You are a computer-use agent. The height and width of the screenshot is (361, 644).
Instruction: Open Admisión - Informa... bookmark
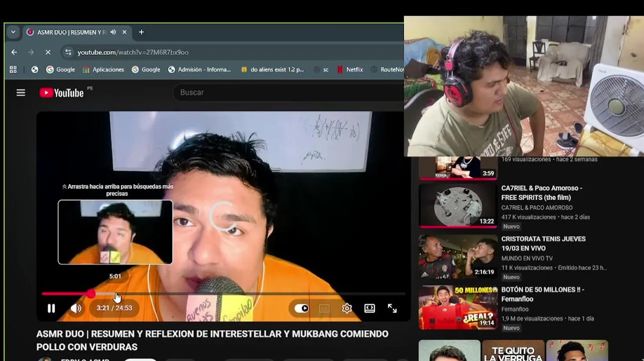pyautogui.click(x=200, y=70)
